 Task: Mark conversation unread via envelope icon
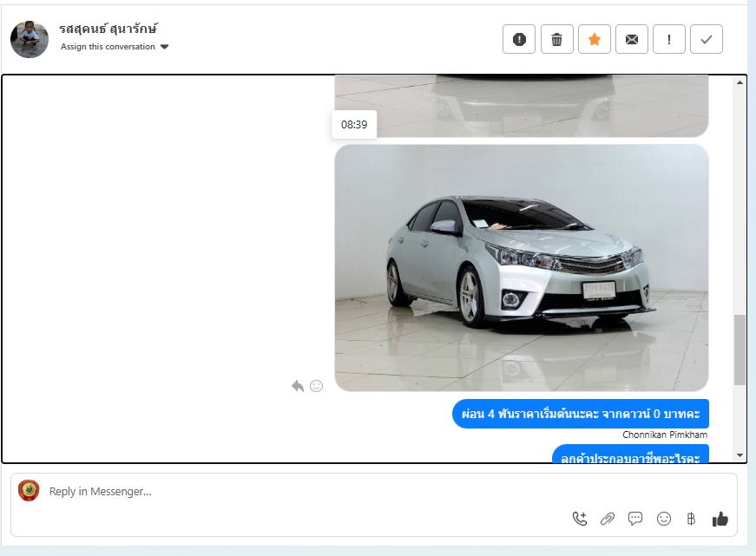coord(632,39)
